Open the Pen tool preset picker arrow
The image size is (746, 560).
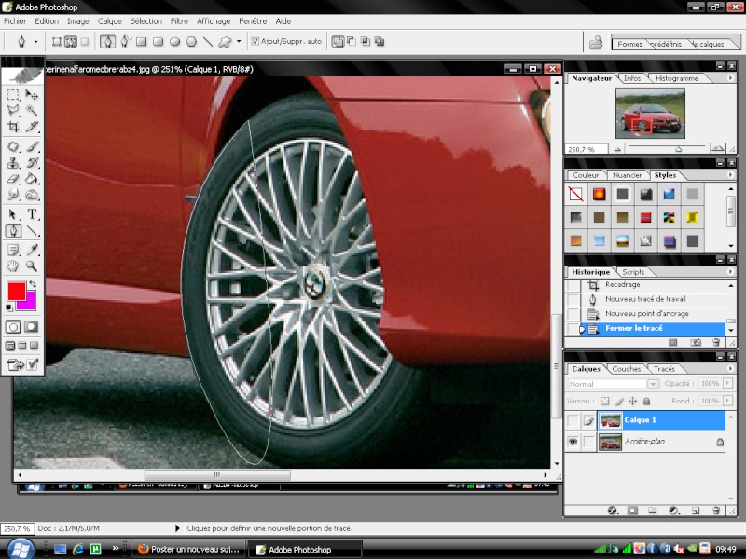point(35,42)
